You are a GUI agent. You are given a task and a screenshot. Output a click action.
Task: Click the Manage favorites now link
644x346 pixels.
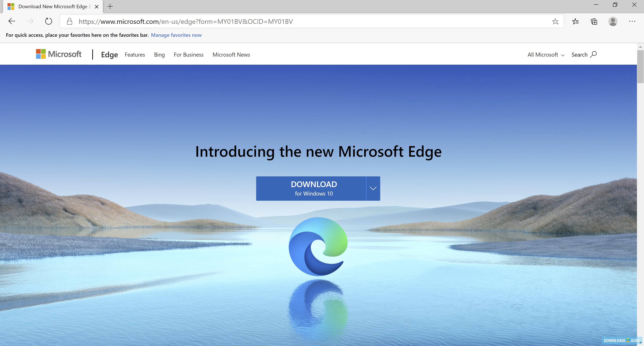[176, 35]
